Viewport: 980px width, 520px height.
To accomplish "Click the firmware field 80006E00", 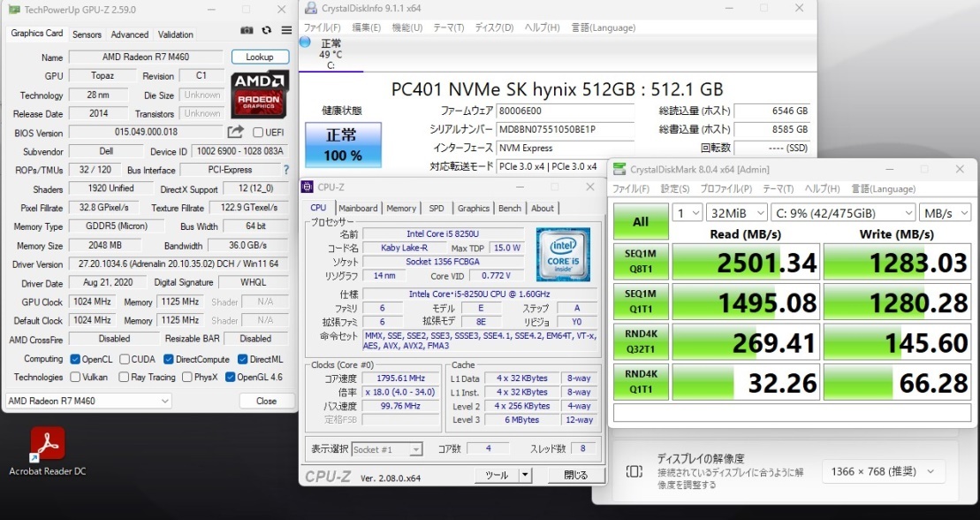I will 566,111.
